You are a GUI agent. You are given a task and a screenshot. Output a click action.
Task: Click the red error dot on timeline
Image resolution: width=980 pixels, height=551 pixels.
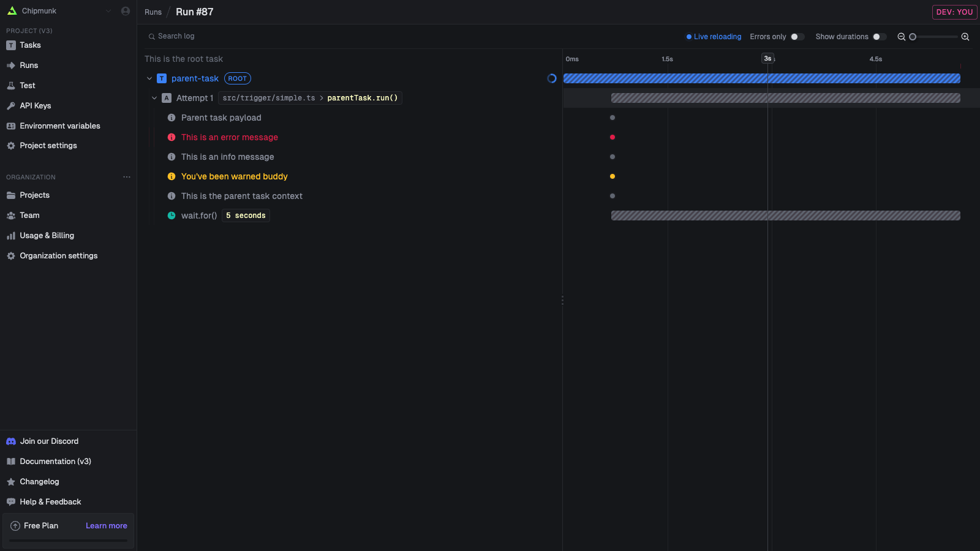pyautogui.click(x=612, y=137)
